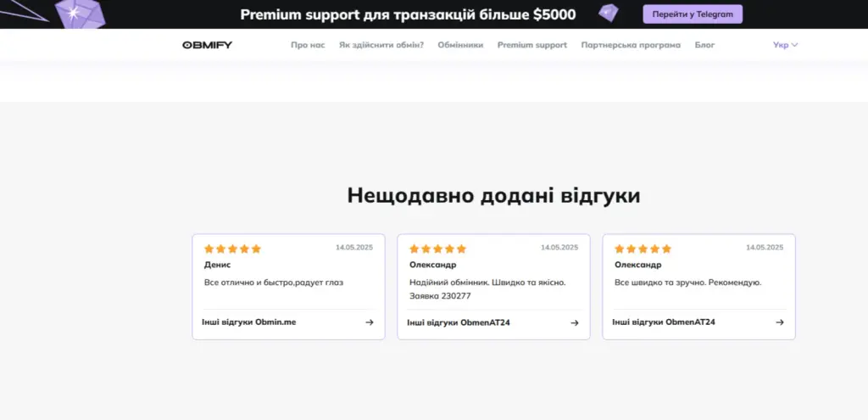Click arrow icon in Денис review card
This screenshot has width=868, height=420.
tap(370, 322)
